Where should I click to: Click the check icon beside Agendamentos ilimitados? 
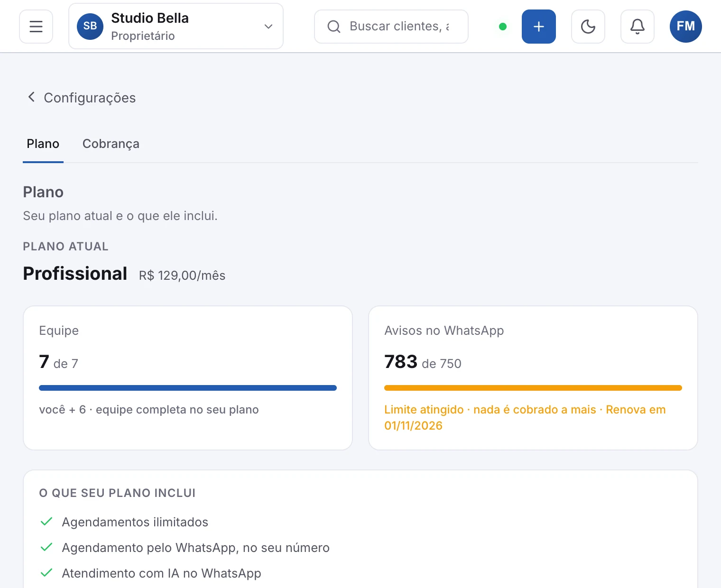point(46,522)
